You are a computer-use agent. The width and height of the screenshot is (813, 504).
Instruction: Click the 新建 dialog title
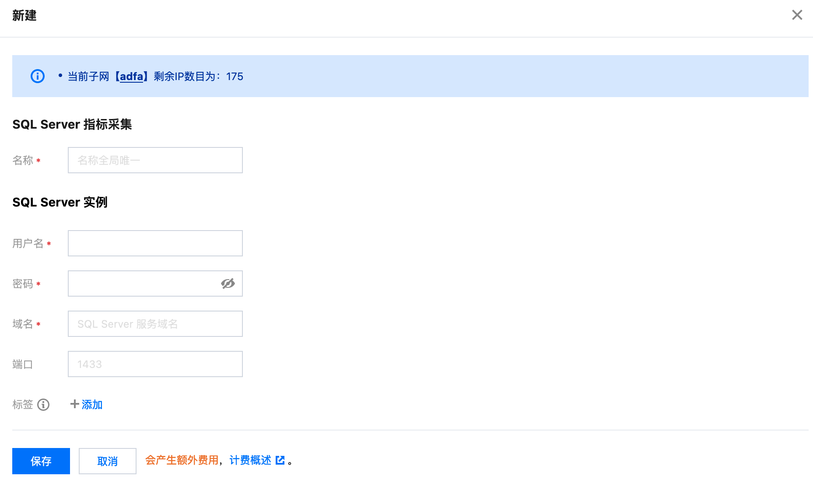[25, 16]
